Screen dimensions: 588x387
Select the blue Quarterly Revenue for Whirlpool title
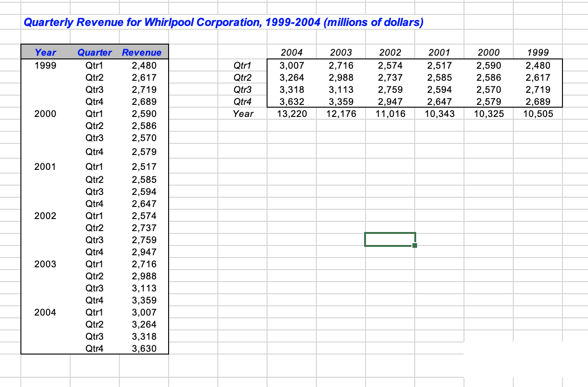click(x=223, y=22)
